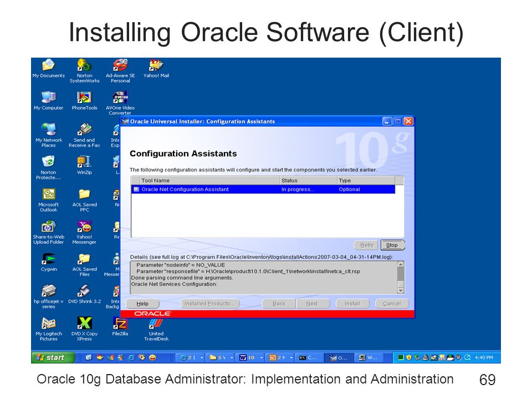The image size is (532, 399).
Task: Click the Stop button in installer
Action: tap(392, 245)
